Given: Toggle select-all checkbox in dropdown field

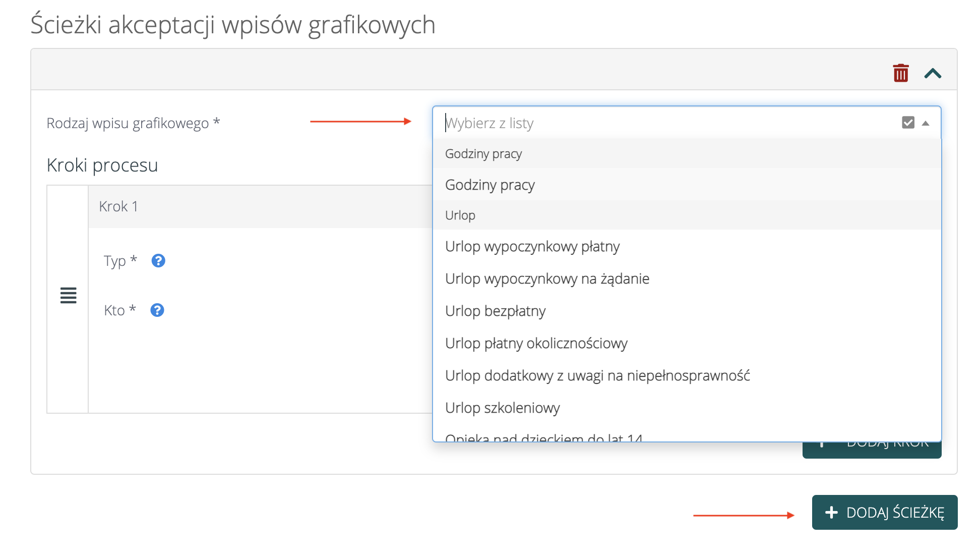Looking at the screenshot, I should point(908,123).
